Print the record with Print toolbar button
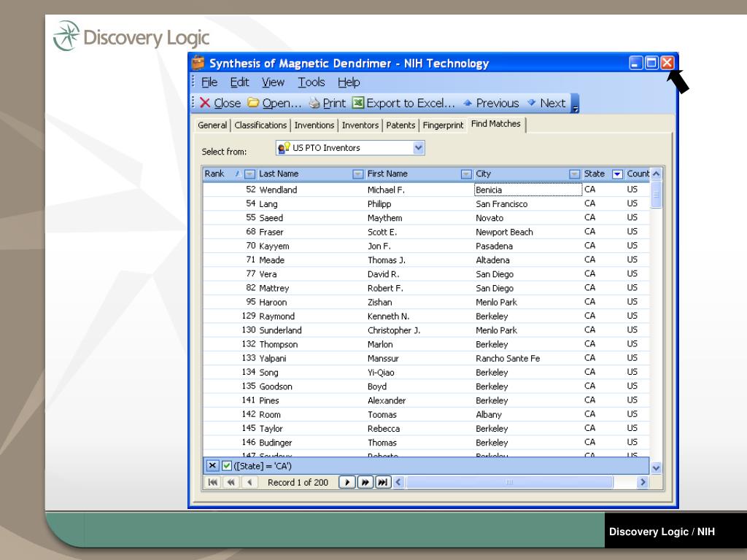Image resolution: width=747 pixels, height=560 pixels. (x=327, y=103)
